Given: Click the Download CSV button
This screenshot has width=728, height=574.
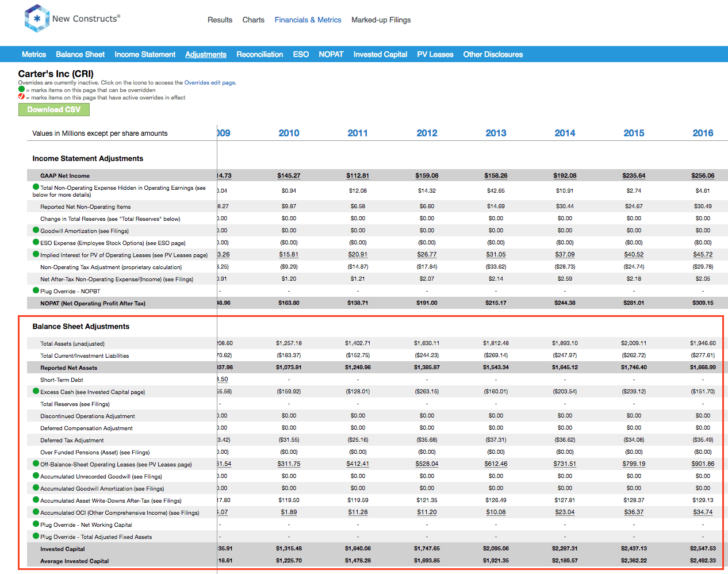Looking at the screenshot, I should tap(54, 109).
